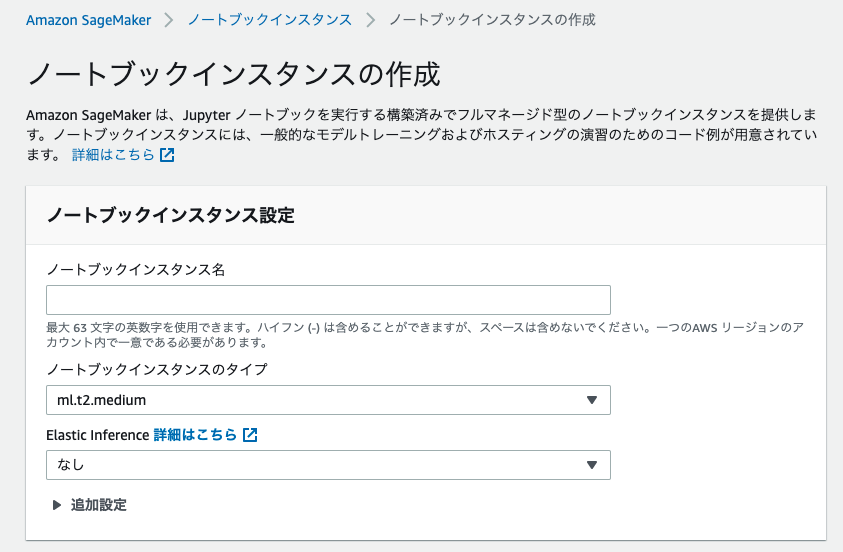
Task: Open the 詳細はこちら link under the page description
Action: tap(113, 155)
